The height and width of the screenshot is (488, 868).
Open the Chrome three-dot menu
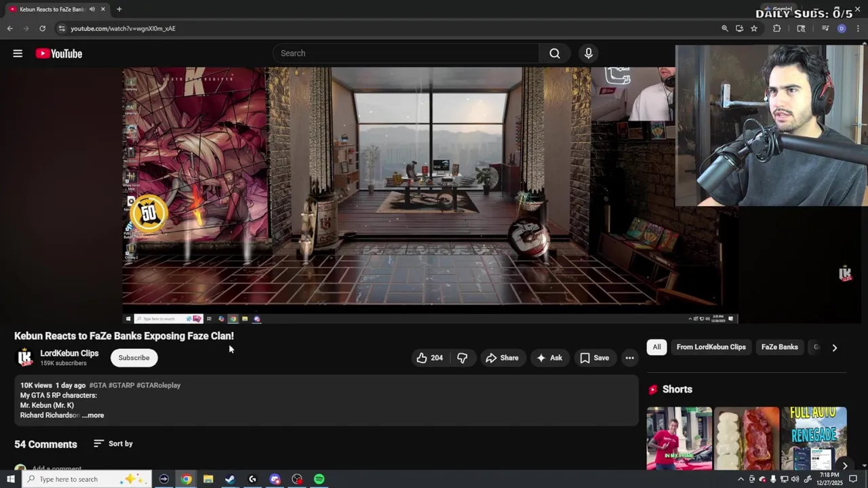(858, 28)
